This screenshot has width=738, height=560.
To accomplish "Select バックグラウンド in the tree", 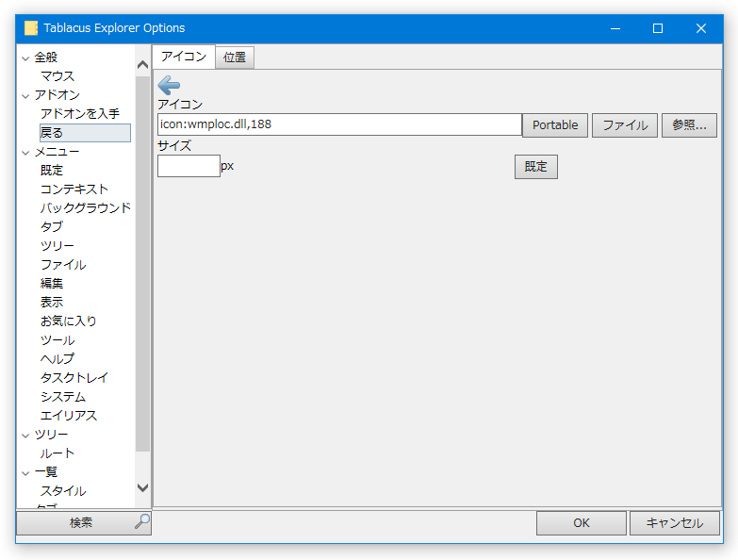I will click(86, 208).
